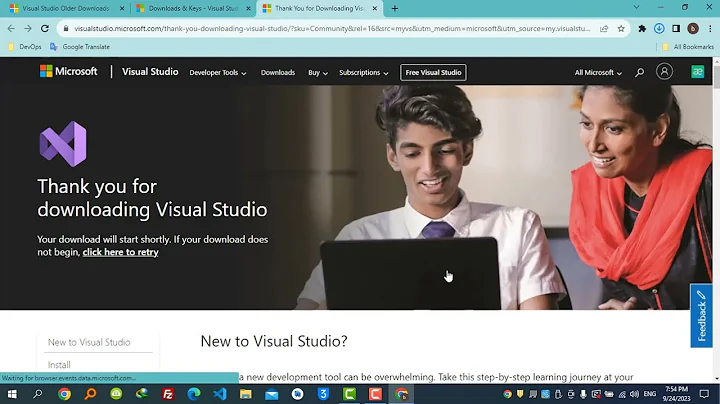This screenshot has width=720, height=404.
Task: Open Microsoft Edge from the taskbar
Action: pos(194,394)
